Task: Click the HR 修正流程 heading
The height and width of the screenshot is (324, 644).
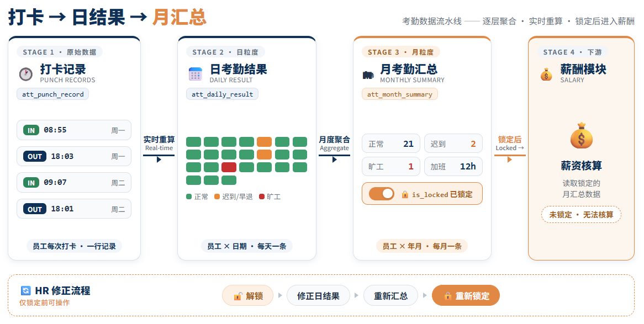Action: point(62,291)
